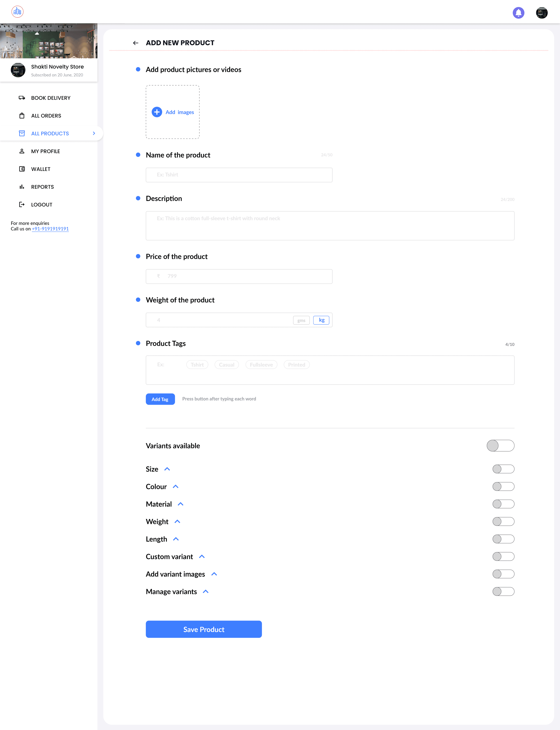560x730 pixels.
Task: Click the notification bell icon
Action: click(518, 13)
